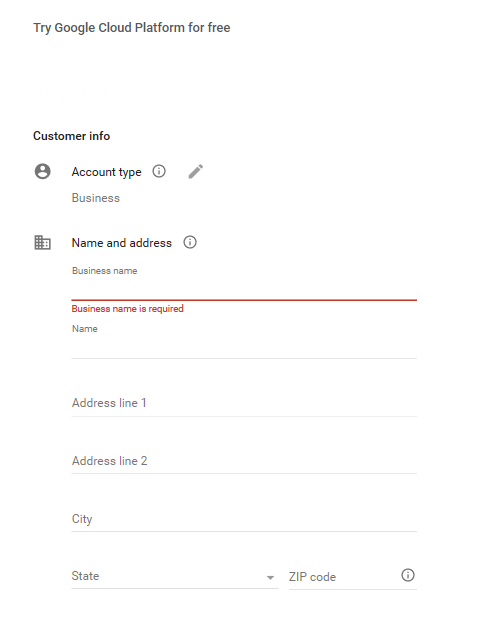Screen dimensions: 500x620
Task: Click the Name and address heading
Action: click(122, 243)
